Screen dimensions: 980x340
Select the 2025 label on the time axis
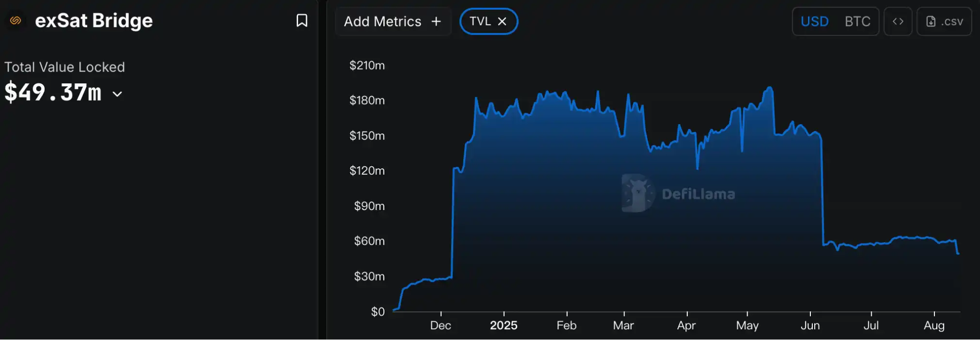pos(503,325)
